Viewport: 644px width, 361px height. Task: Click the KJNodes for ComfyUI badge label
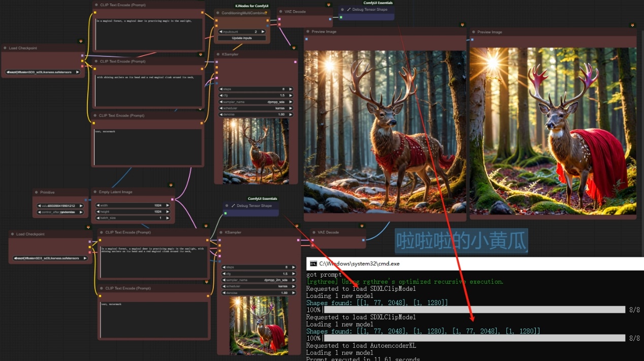point(251,6)
